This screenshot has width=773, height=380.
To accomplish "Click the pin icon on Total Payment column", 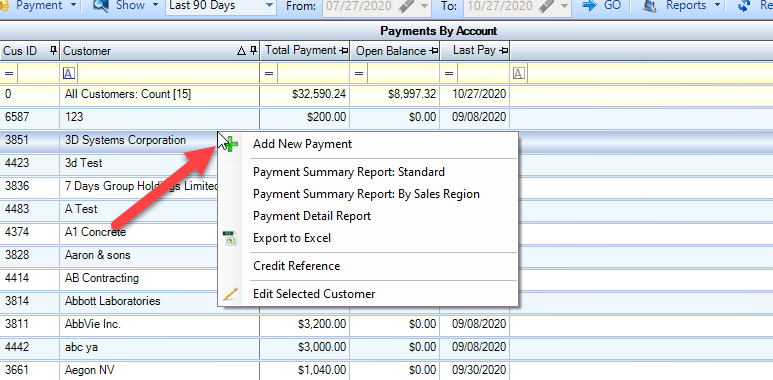I will click(344, 50).
